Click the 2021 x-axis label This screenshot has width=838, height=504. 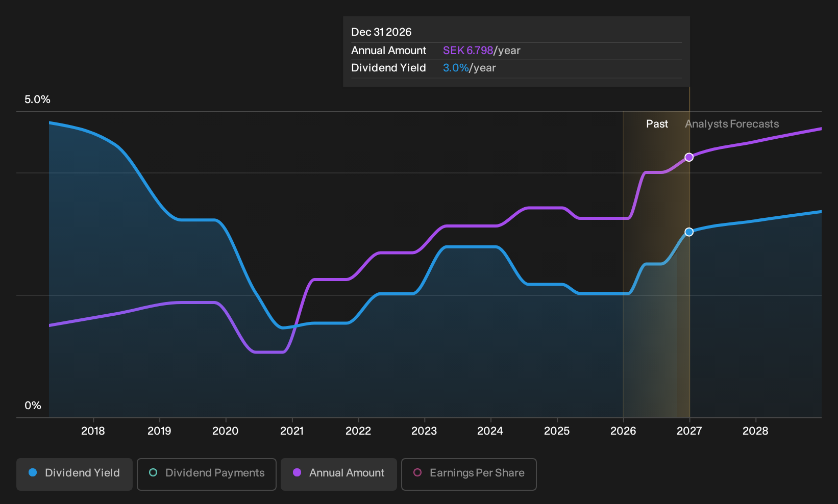tap(292, 431)
